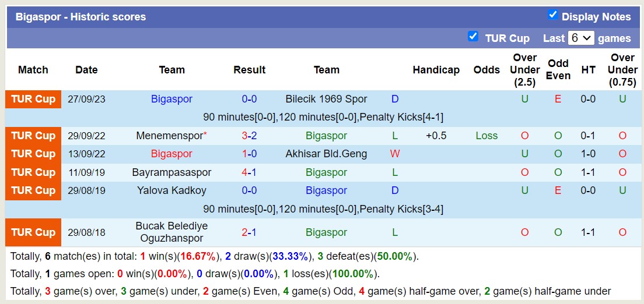Click the Handicap column header

436,70
